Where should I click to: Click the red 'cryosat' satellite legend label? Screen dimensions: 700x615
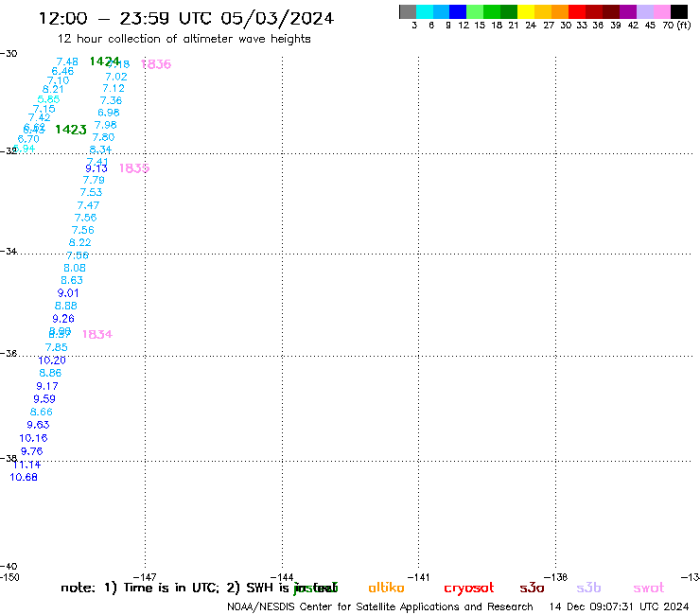[469, 589]
